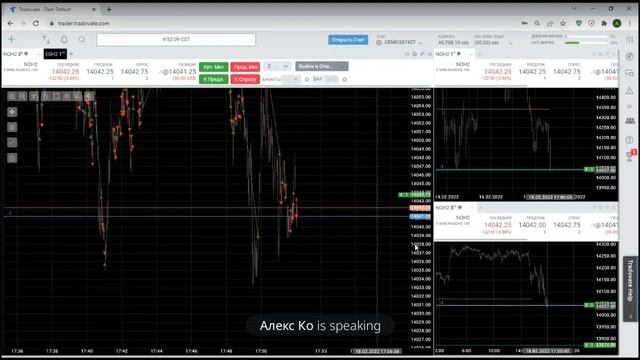Image resolution: width=640 pixels, height=360 pixels.
Task: Click first chart toolbar icon on main chart
Action: (x=12, y=96)
